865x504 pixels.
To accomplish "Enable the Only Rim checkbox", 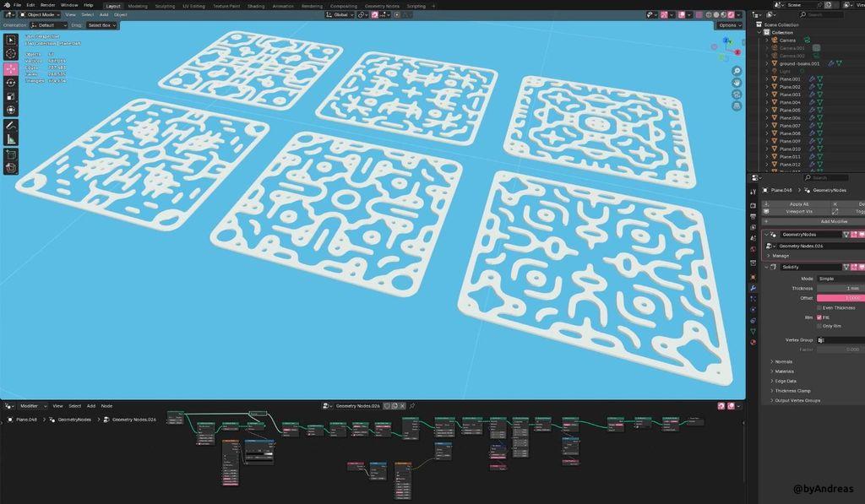I will click(819, 326).
